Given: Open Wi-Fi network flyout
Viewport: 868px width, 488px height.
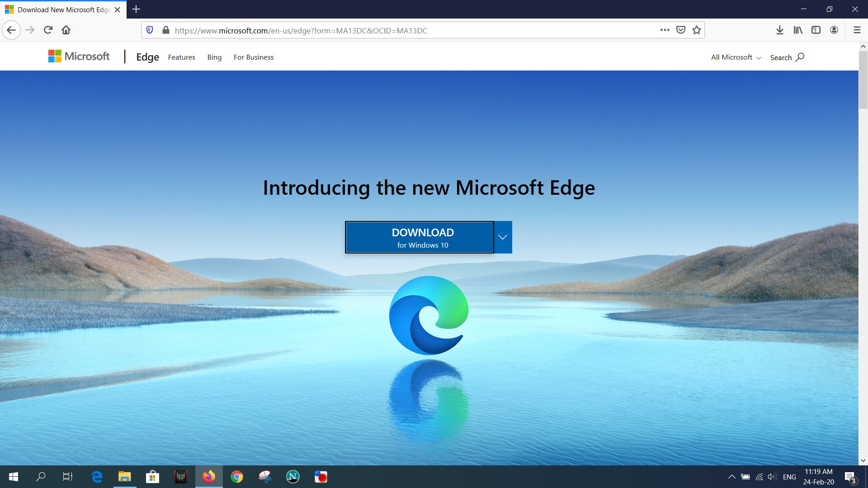Looking at the screenshot, I should 759,477.
